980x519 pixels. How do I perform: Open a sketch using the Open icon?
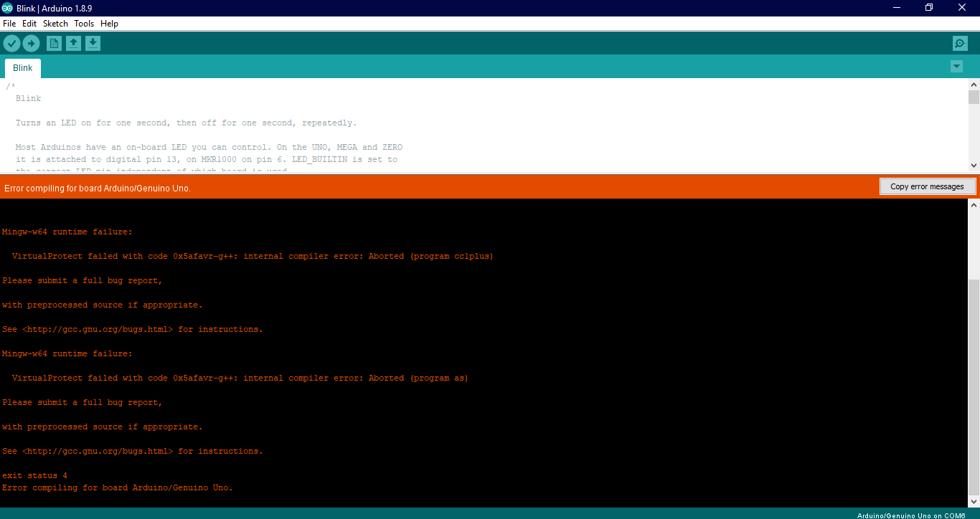coord(73,43)
